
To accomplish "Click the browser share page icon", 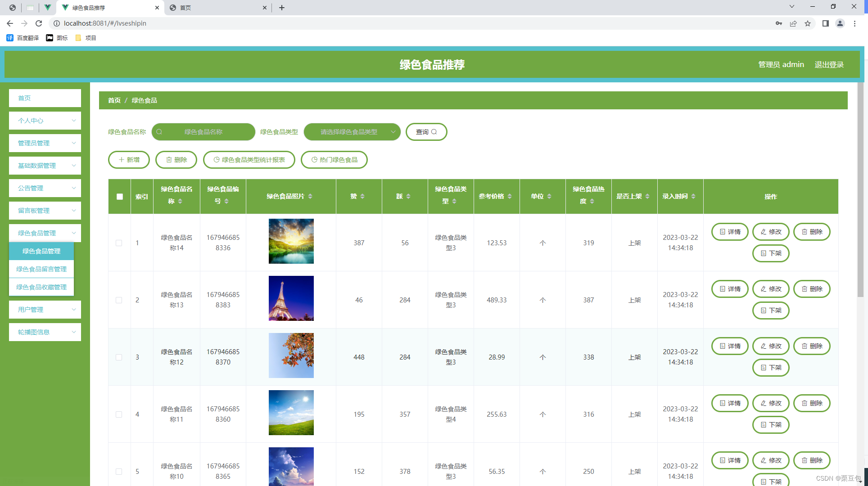I will 793,23.
